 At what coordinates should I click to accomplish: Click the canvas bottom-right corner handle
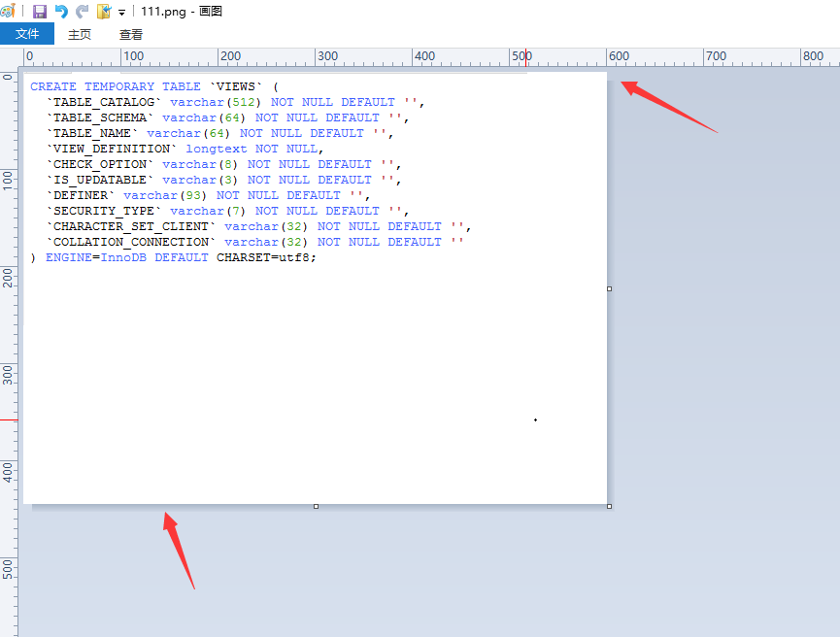(610, 506)
